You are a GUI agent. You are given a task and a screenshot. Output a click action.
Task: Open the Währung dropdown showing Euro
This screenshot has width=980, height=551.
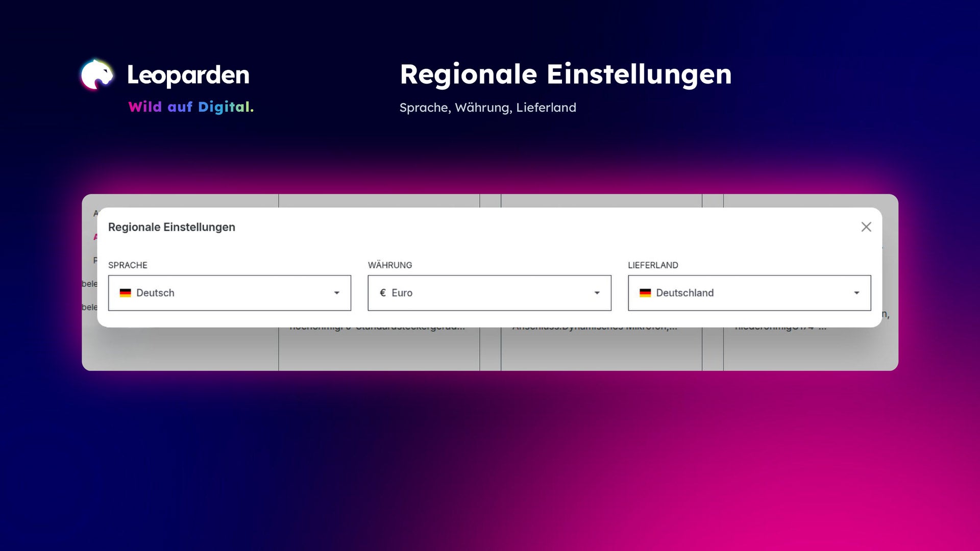489,293
